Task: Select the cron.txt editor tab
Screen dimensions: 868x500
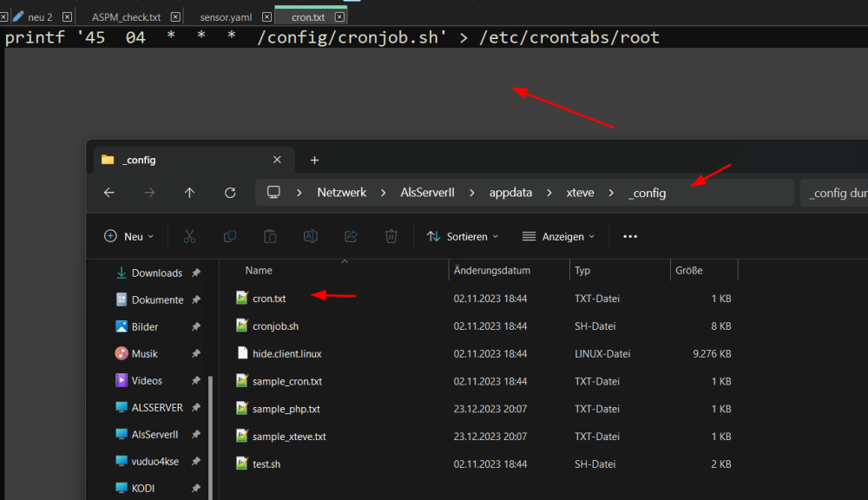Action: pos(308,17)
